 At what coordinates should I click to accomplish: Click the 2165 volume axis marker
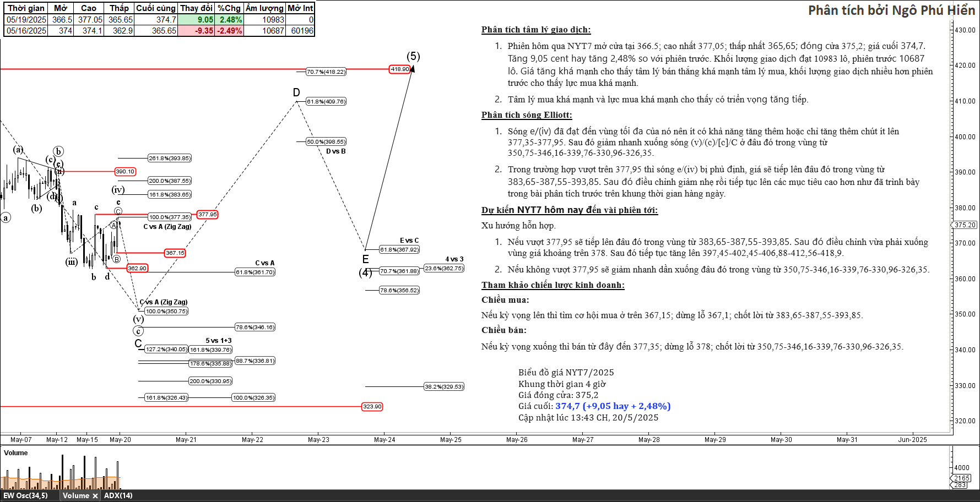pos(962,478)
